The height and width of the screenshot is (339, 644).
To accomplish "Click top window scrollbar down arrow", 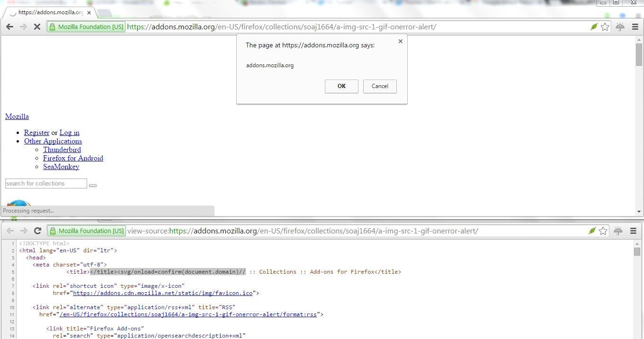I will pos(639,212).
